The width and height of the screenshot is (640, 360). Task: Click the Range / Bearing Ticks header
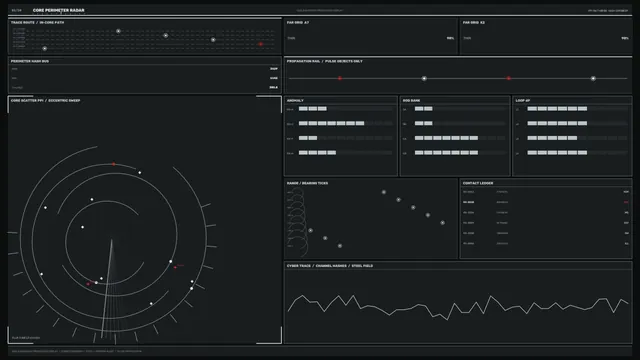(307, 183)
